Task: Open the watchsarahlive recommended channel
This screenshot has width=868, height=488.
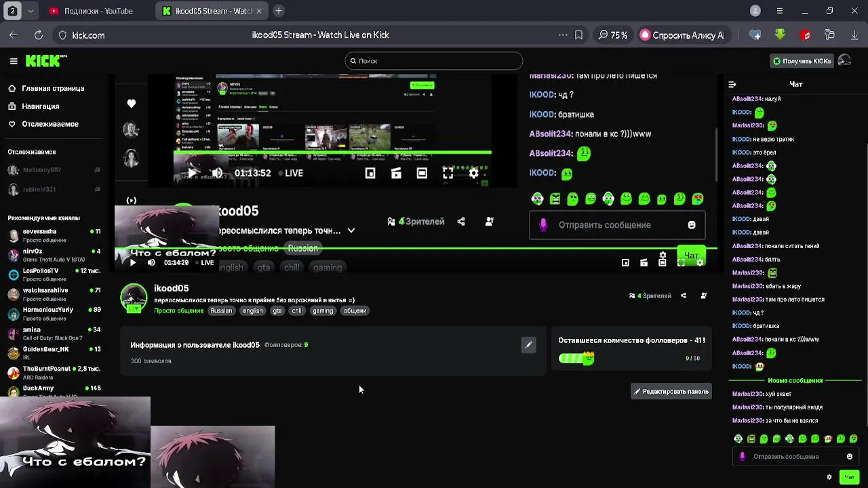Action: (x=53, y=294)
